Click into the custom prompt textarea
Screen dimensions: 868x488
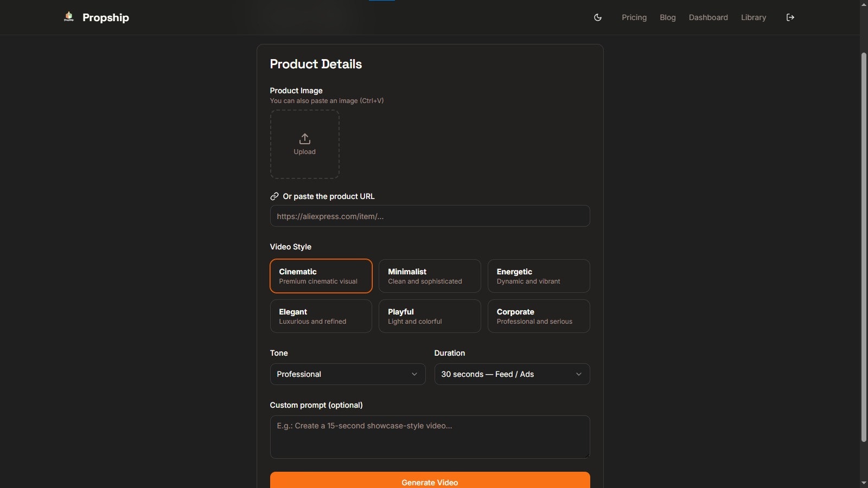click(430, 437)
